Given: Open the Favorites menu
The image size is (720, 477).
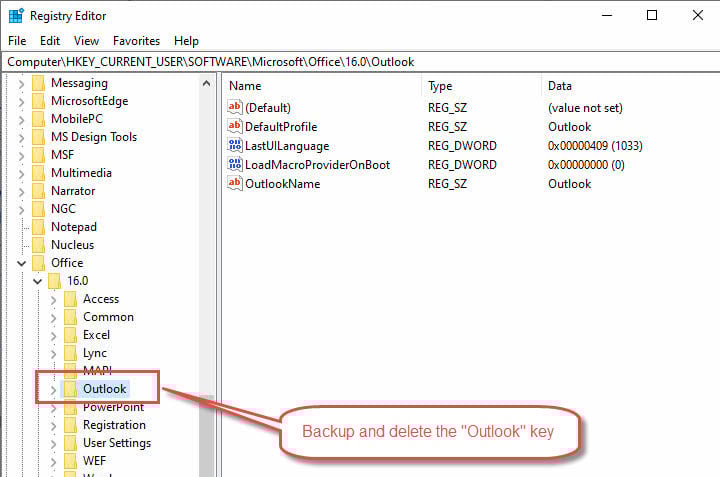Looking at the screenshot, I should 136,41.
